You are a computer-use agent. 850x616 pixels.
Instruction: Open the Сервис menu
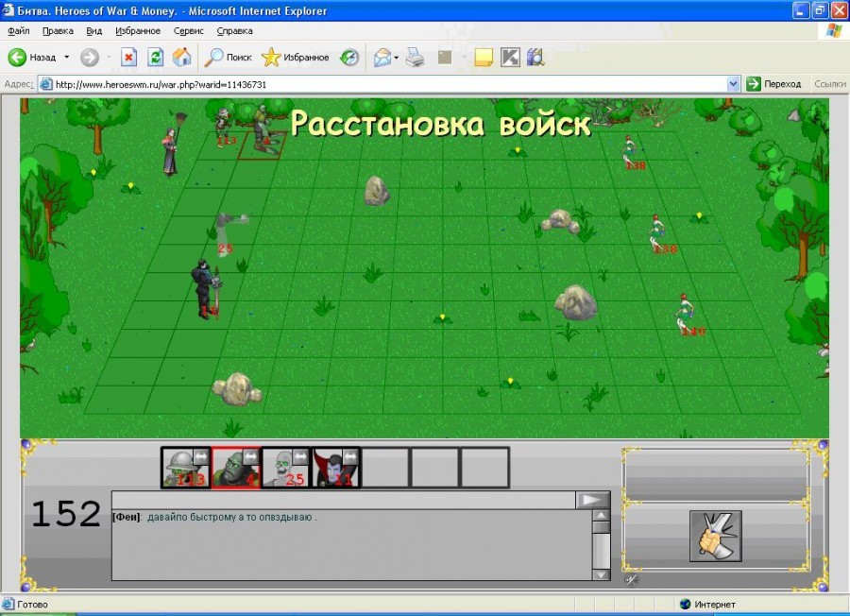tap(189, 31)
